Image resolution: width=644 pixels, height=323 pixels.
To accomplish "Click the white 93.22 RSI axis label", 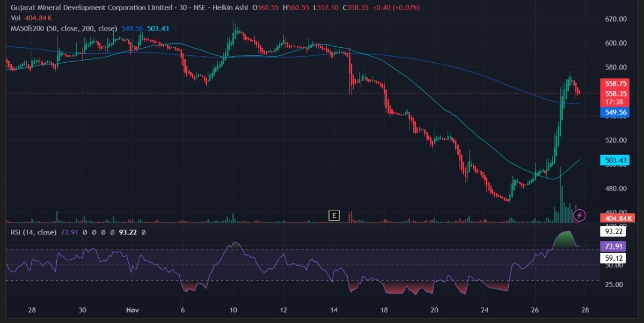I will [616, 232].
